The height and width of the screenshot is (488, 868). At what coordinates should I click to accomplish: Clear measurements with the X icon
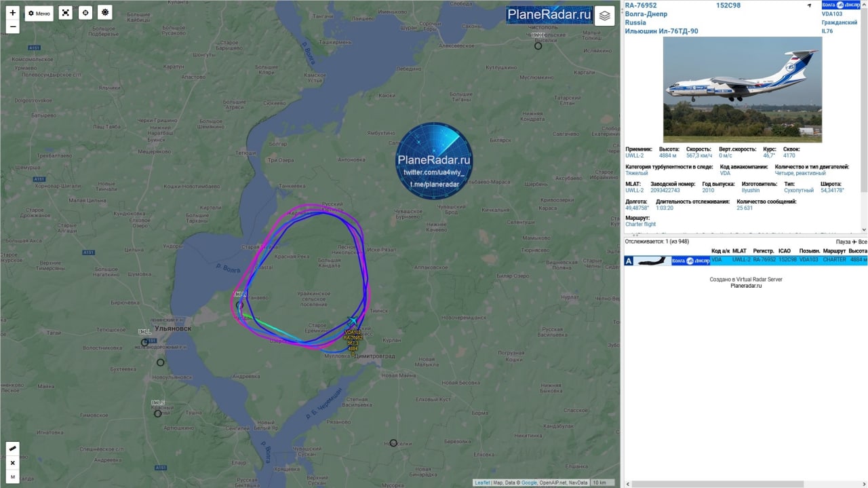[12, 463]
